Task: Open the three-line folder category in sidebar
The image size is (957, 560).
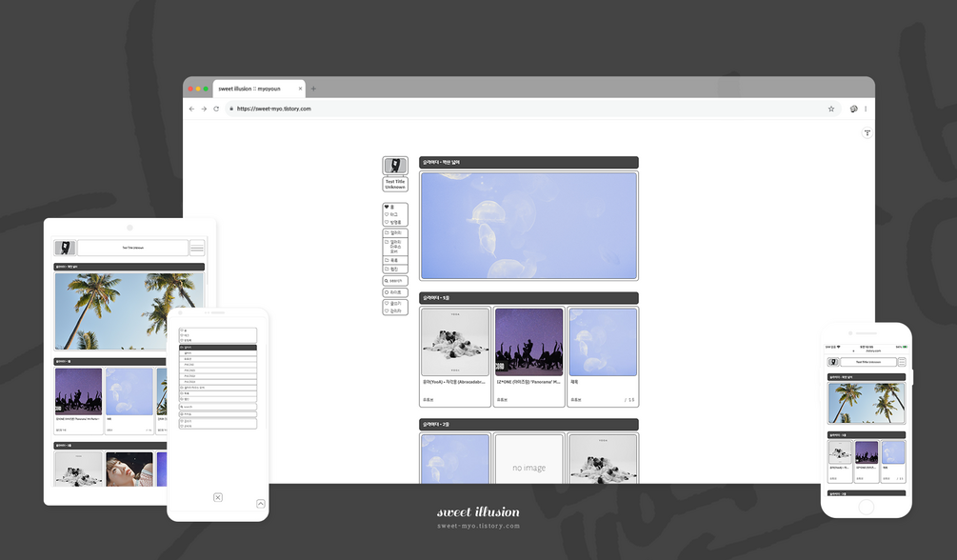Action: [x=395, y=247]
